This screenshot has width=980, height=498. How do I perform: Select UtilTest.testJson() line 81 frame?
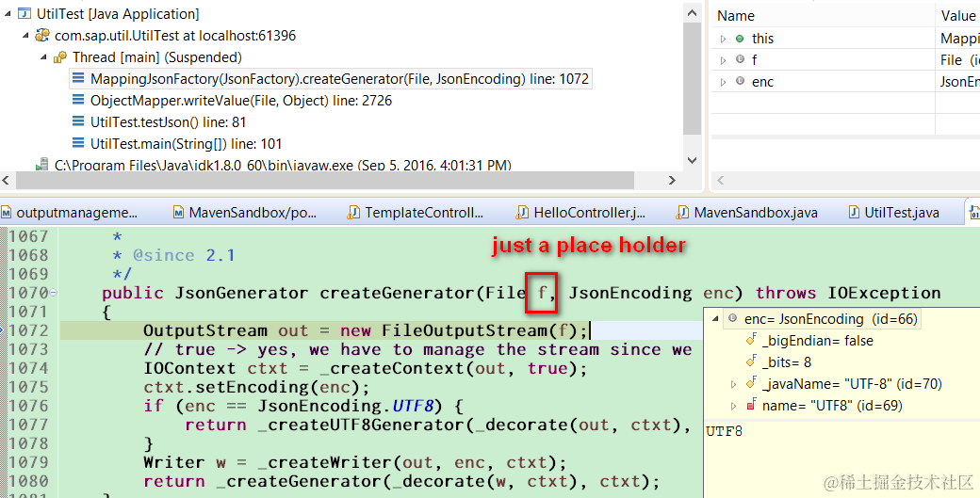(160, 122)
